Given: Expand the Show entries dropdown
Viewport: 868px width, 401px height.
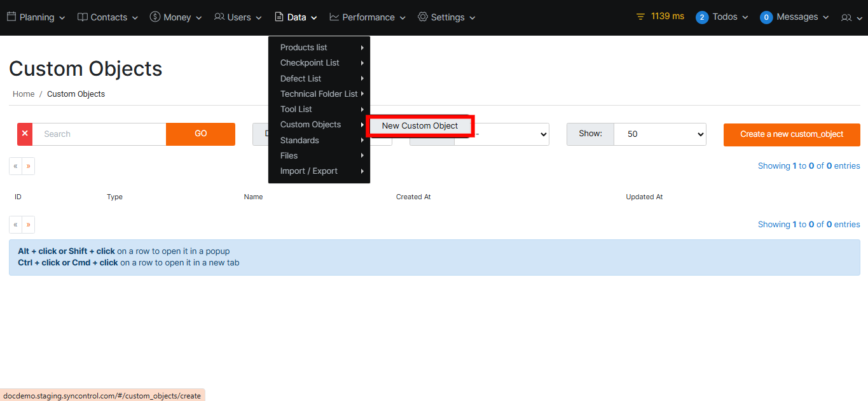Looking at the screenshot, I should [x=659, y=134].
